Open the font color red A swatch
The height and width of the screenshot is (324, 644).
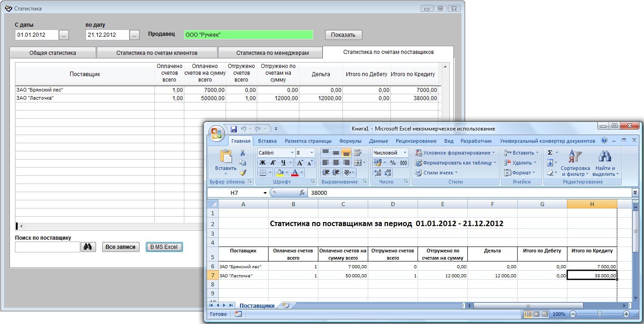click(295, 173)
